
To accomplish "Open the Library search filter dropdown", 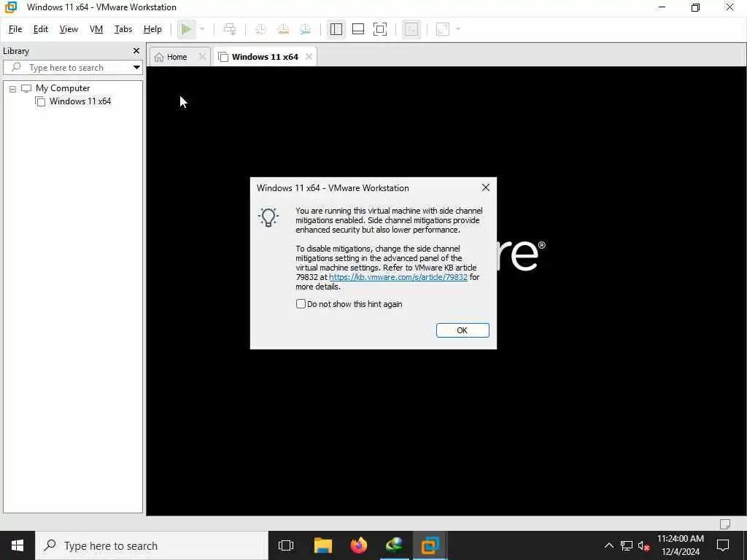I will coord(136,67).
